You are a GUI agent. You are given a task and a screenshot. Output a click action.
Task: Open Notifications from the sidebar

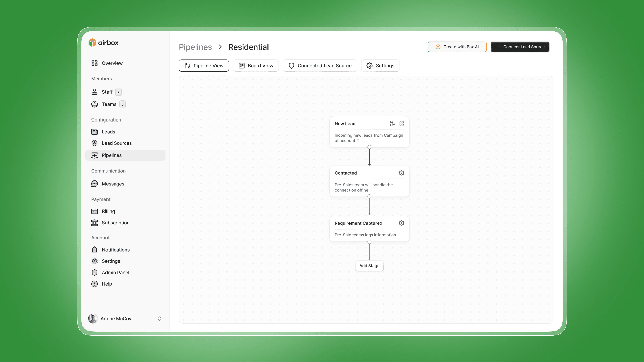coord(116,250)
